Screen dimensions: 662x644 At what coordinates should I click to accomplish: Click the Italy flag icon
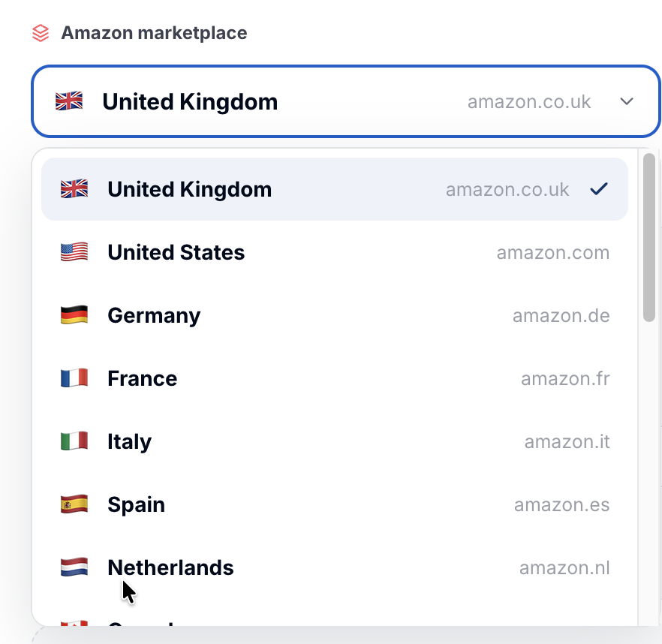pyautogui.click(x=74, y=441)
